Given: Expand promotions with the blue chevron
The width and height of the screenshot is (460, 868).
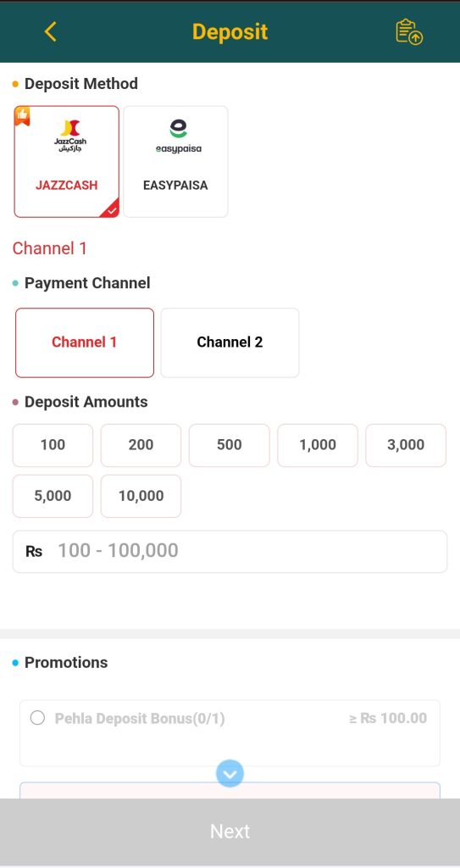Looking at the screenshot, I should (x=230, y=773).
